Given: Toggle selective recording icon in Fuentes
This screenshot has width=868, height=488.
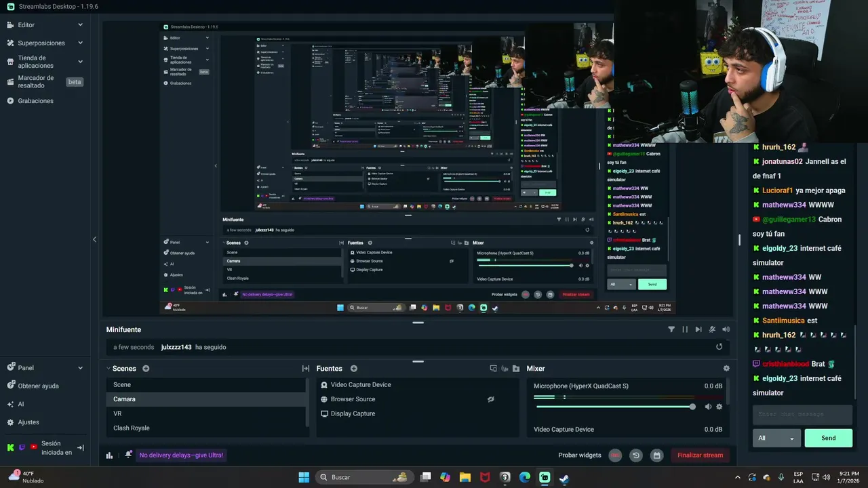Looking at the screenshot, I should pyautogui.click(x=505, y=369).
